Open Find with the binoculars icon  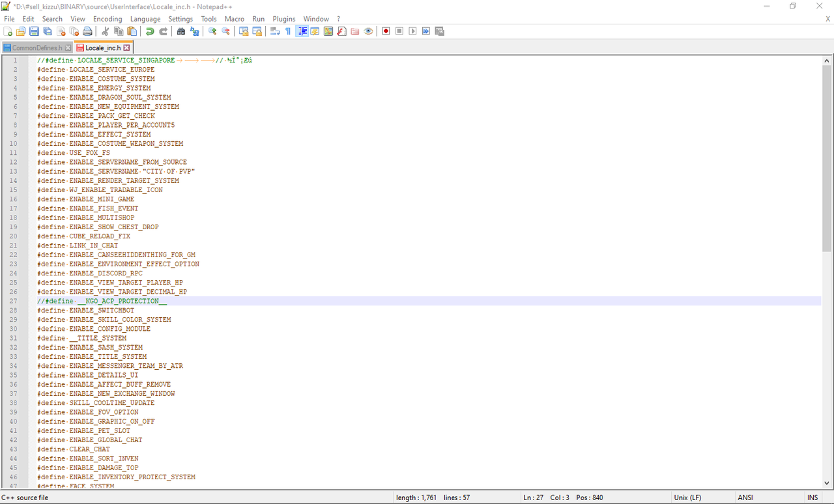[181, 31]
